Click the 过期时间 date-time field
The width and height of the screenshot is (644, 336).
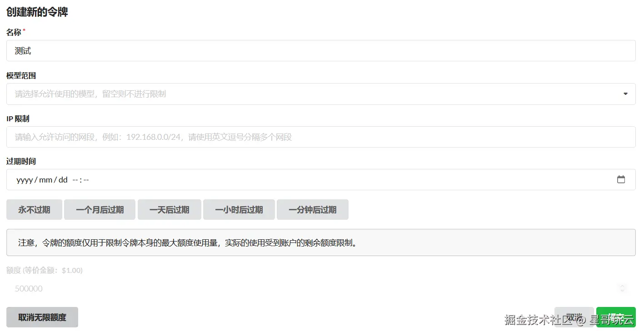[x=321, y=180]
